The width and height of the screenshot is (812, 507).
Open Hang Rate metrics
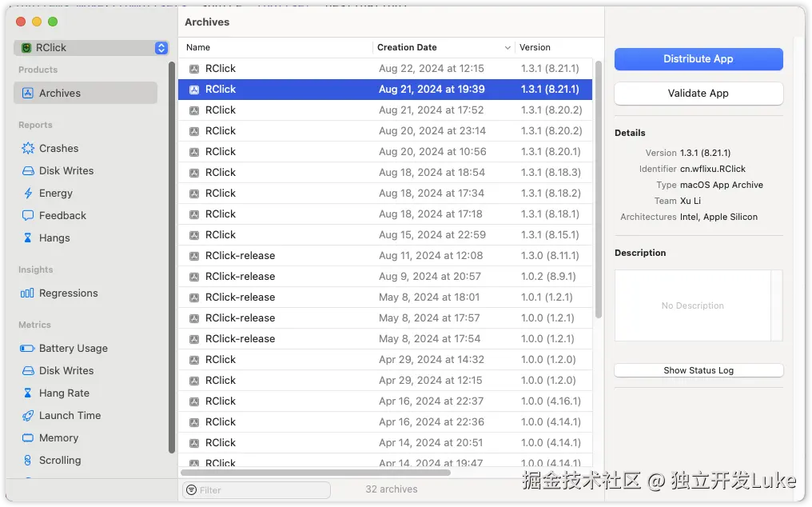[x=64, y=393]
